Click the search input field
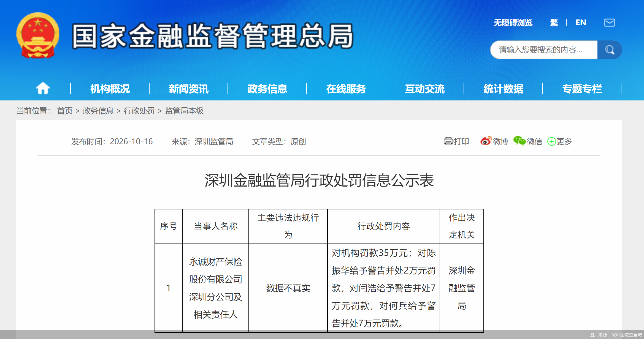Viewport: 644px width, 339px height. point(544,50)
